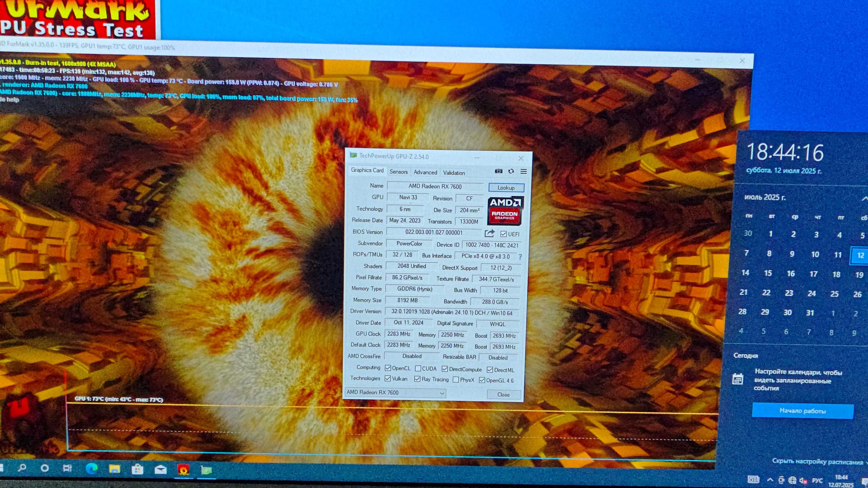Open network status from tray globe icon
Screen dimensions: 868x488
click(792, 480)
